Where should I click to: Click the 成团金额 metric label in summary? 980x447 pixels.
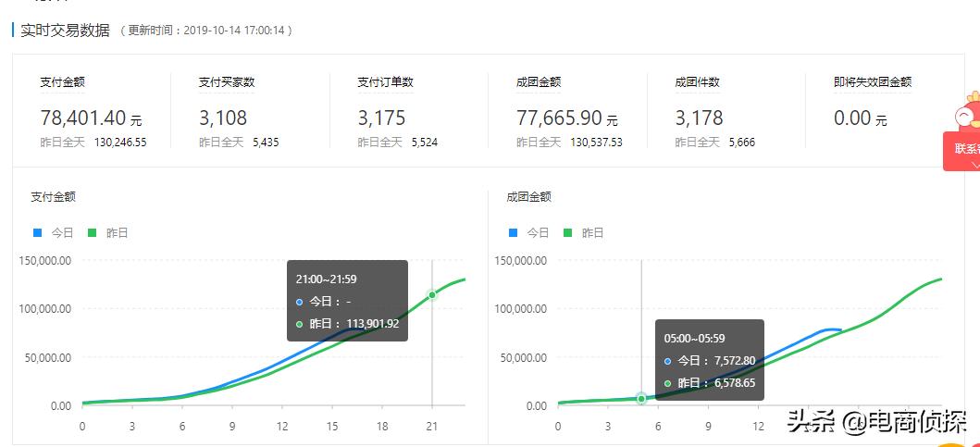(x=539, y=81)
